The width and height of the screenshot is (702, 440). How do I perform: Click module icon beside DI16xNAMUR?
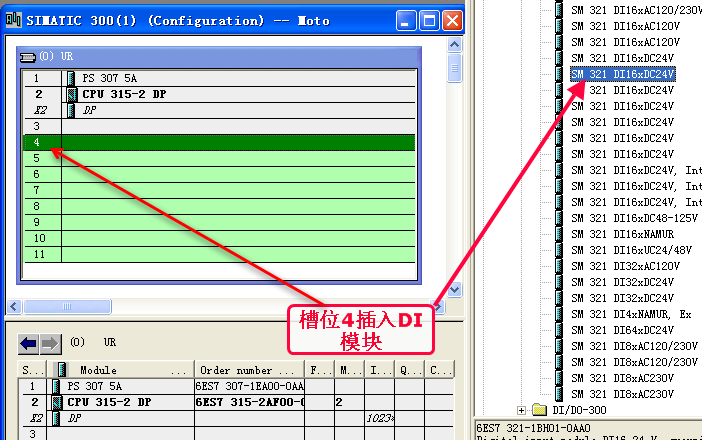pos(558,234)
